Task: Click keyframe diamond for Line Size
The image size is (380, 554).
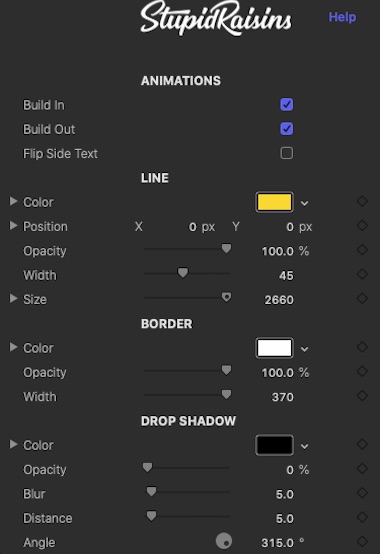Action: click(362, 299)
